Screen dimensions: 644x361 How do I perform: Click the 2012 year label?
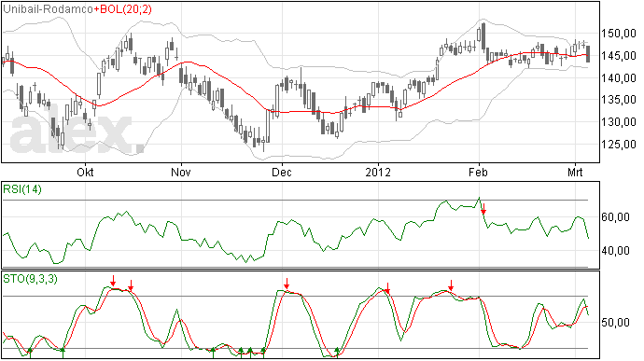[378, 172]
